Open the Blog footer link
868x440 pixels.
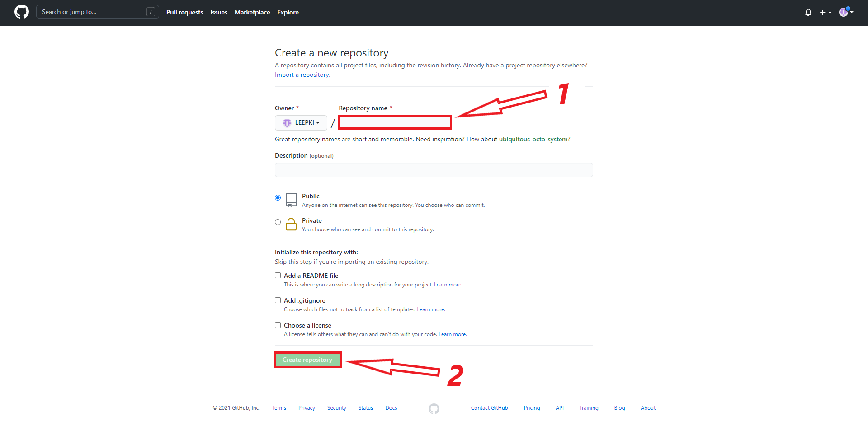point(619,408)
